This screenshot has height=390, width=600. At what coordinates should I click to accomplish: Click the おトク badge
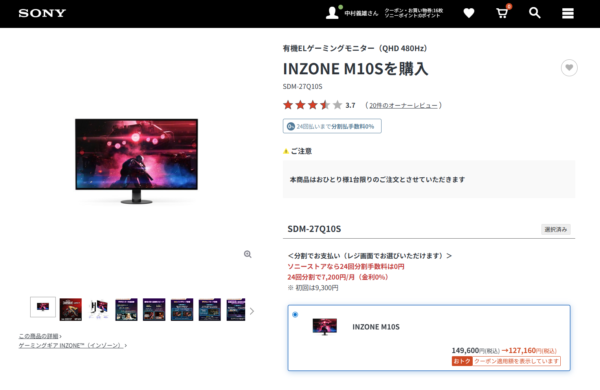pyautogui.click(x=462, y=361)
